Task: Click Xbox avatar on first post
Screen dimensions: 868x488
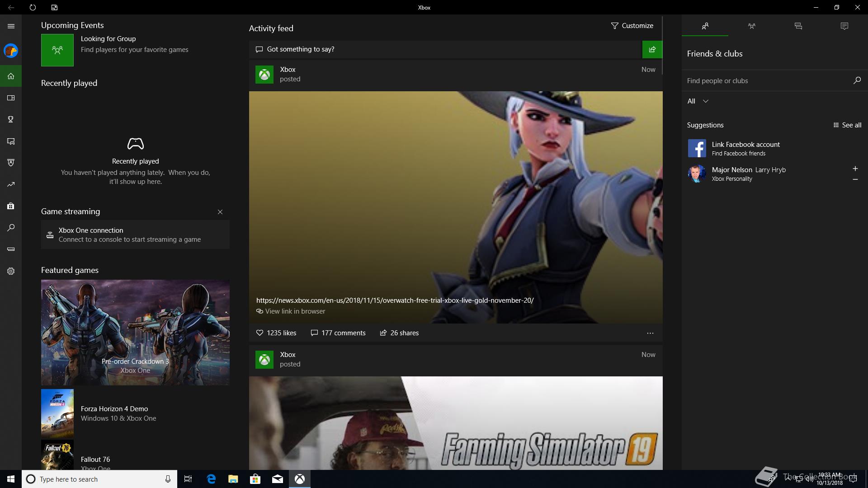Action: tap(264, 75)
